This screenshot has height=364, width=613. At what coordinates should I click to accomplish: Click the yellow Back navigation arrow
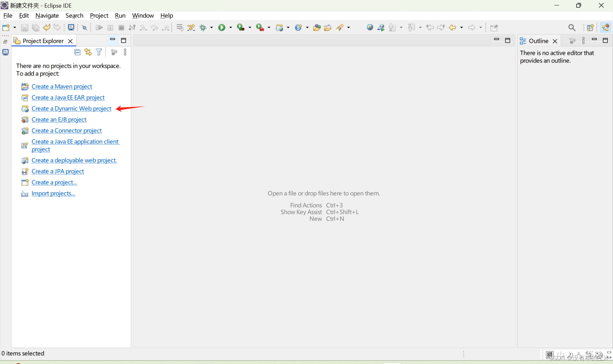click(453, 28)
